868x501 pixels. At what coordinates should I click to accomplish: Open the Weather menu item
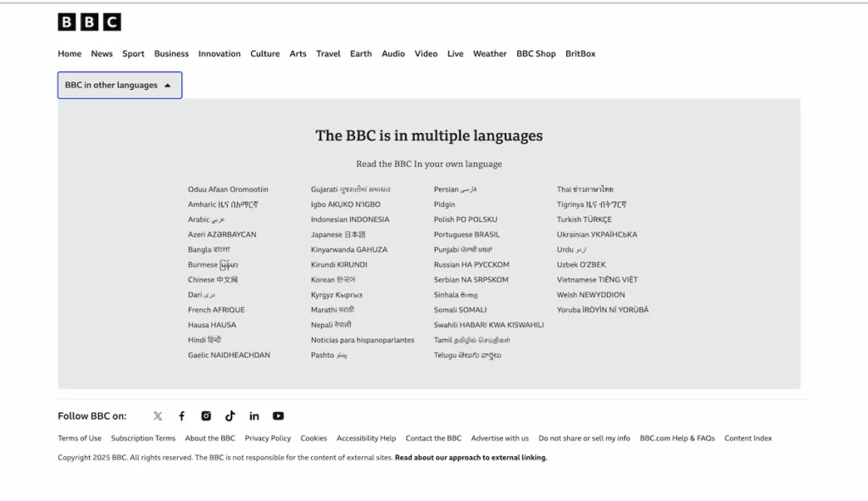tap(490, 53)
